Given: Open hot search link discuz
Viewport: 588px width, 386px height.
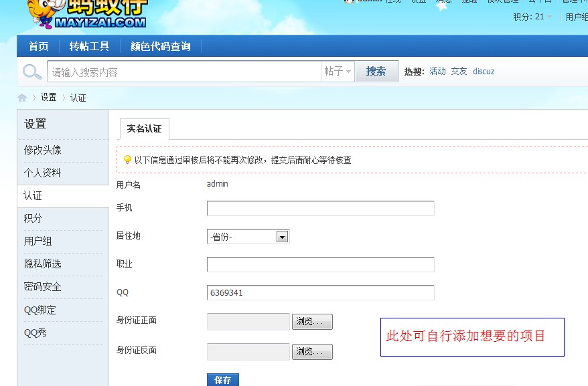Looking at the screenshot, I should pos(484,71).
